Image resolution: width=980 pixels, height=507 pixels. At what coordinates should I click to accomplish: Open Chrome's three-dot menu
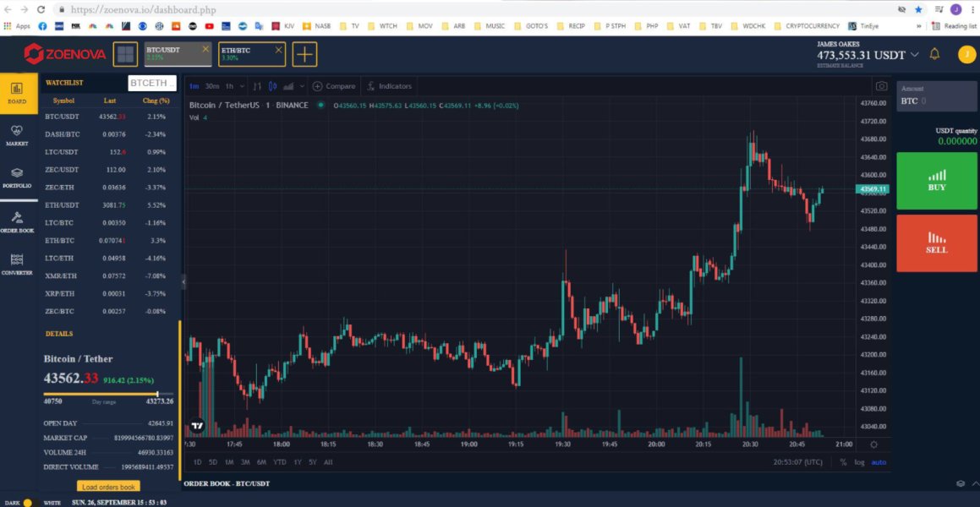(972, 9)
